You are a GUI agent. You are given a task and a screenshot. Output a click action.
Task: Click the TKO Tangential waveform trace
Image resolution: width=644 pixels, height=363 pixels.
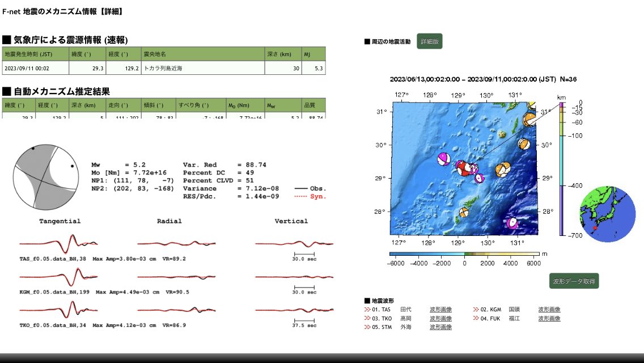pyautogui.click(x=59, y=310)
